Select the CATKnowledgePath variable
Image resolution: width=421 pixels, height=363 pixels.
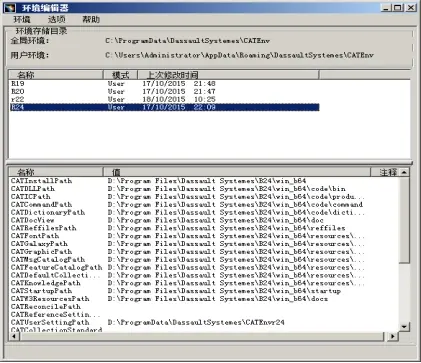pos(46,283)
